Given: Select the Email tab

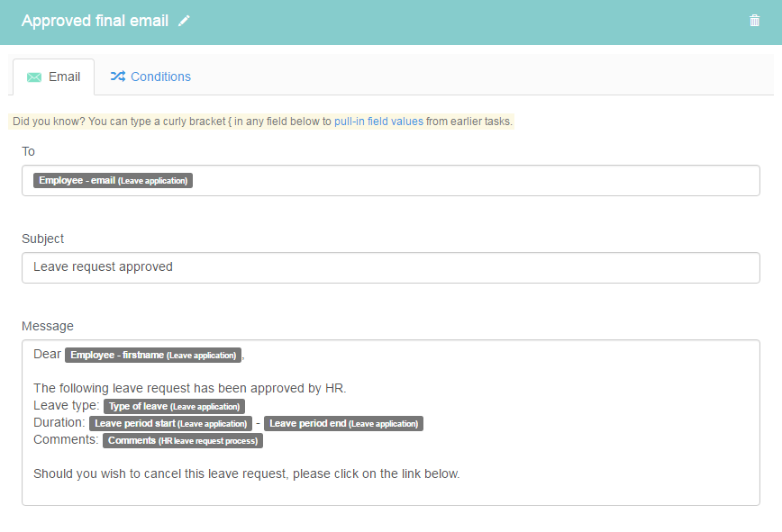Looking at the screenshot, I should 53,77.
